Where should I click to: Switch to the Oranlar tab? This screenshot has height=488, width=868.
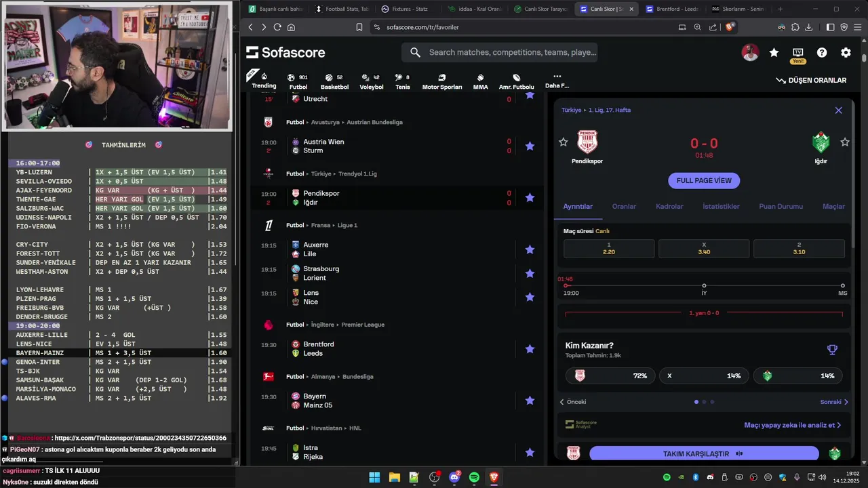[624, 206]
